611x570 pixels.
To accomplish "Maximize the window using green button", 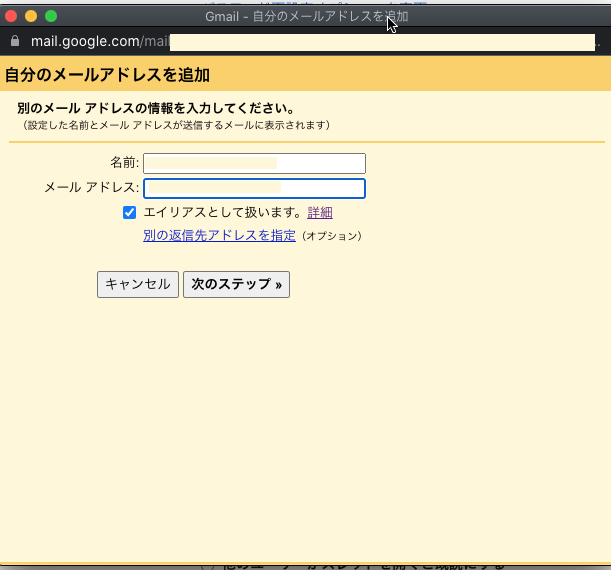I will [x=51, y=16].
